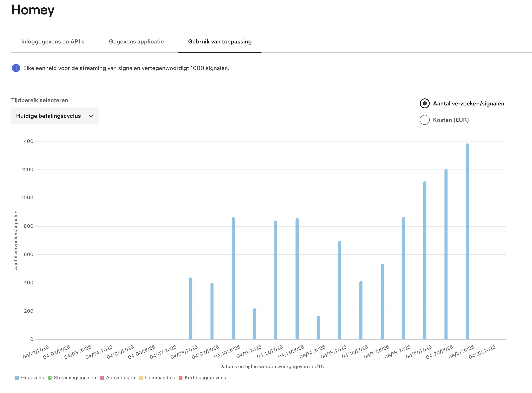
Task: Click the dropdown chevron arrow
Action: tap(91, 116)
